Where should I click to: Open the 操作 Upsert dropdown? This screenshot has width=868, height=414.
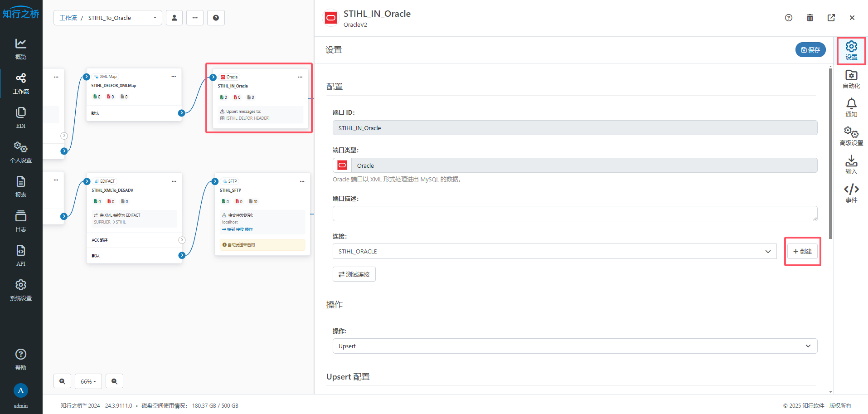[574, 346]
